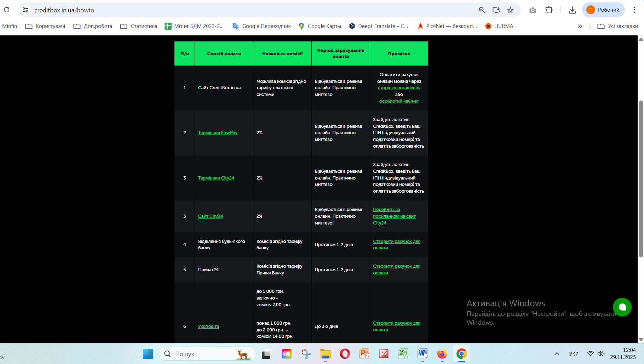Open Task View icon on taskbar
The width and height of the screenshot is (644, 364).
point(266,354)
